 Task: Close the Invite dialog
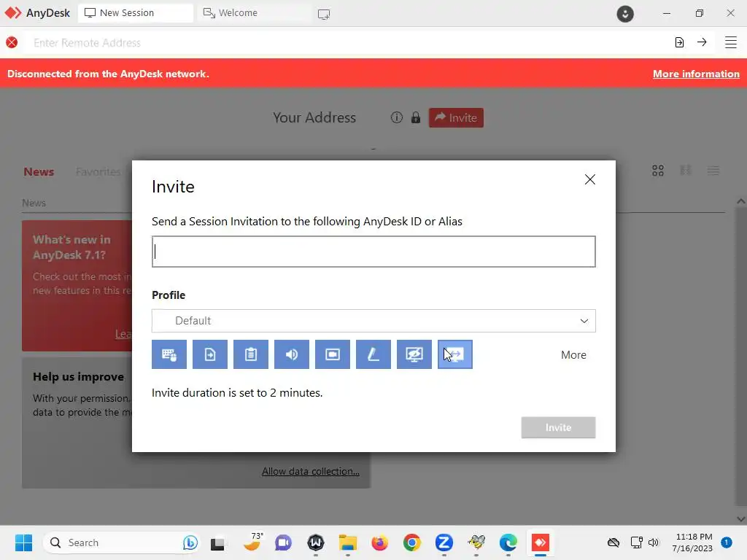coord(589,179)
